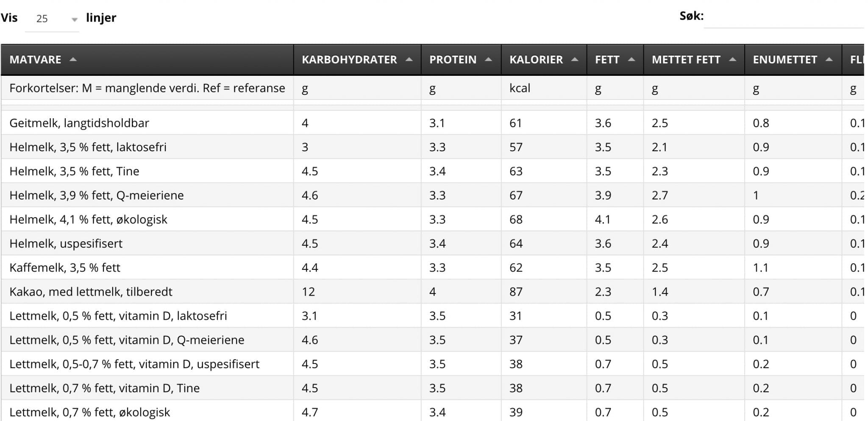Select Helmelk, 3,5 % fett, Tine row
The width and height of the screenshot is (868, 421).
[432, 171]
